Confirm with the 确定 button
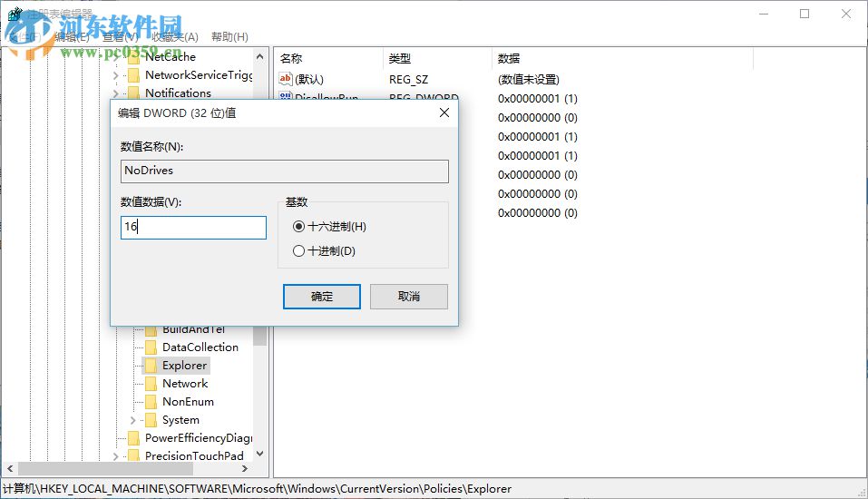The width and height of the screenshot is (868, 499). tap(322, 297)
